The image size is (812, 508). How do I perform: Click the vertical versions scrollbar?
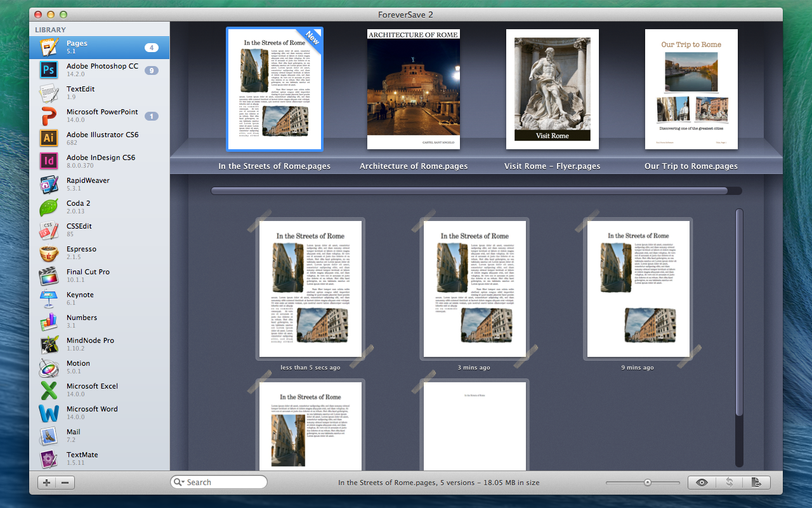pos(738,312)
